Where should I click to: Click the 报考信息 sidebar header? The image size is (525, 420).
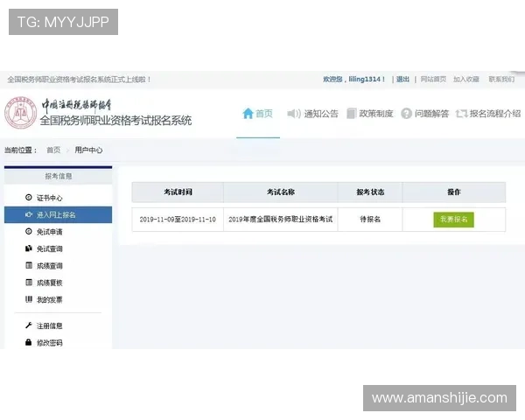(x=59, y=176)
